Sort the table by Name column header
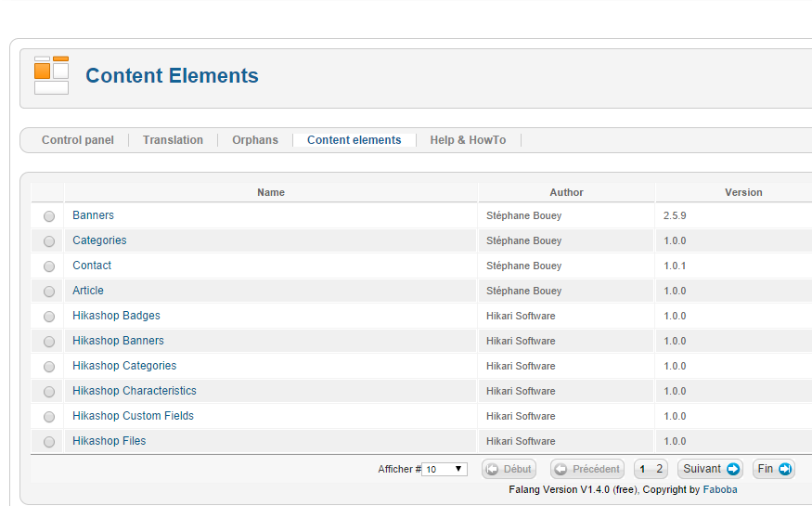Screen dimensions: 812x506 [271, 192]
